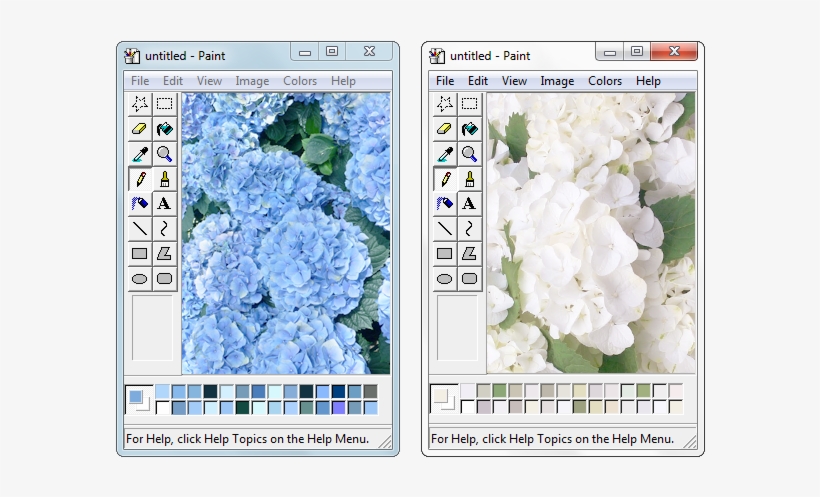Open the Colors menu in the right Paint window
The height and width of the screenshot is (497, 820).
605,81
